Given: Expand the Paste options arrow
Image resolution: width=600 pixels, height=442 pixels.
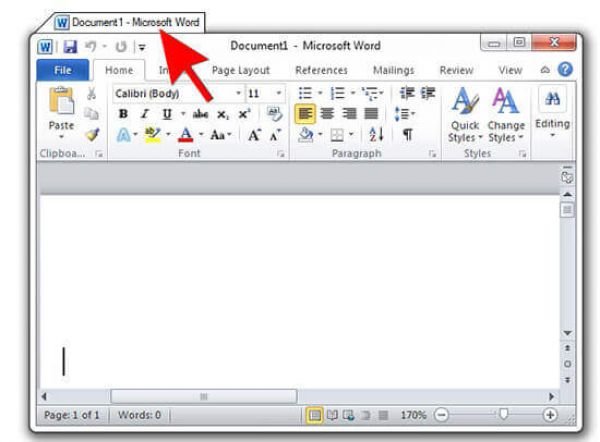Looking at the screenshot, I should click(x=61, y=137).
